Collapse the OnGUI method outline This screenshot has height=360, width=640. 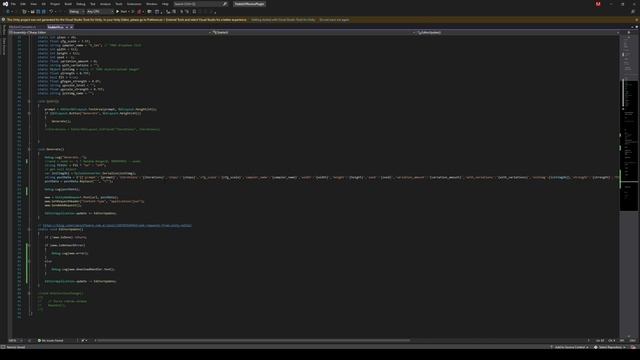[29, 101]
